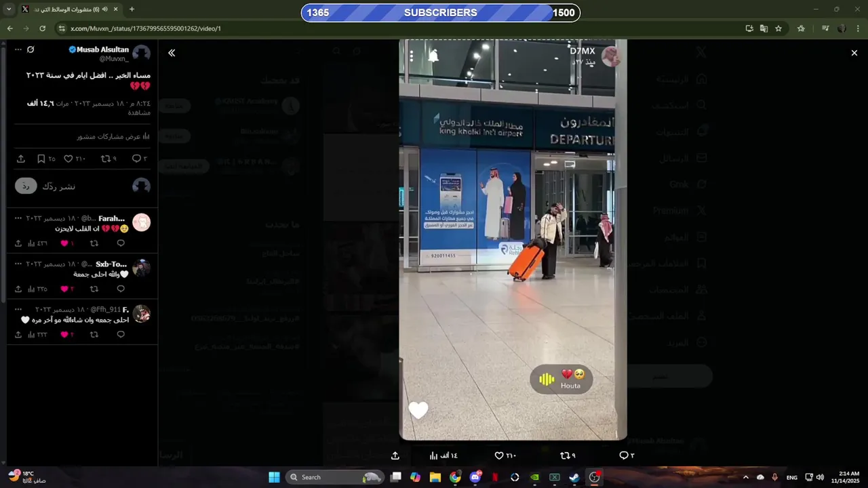868x488 pixels.
Task: Collapse the post sidebar with double chevron
Action: (x=172, y=53)
